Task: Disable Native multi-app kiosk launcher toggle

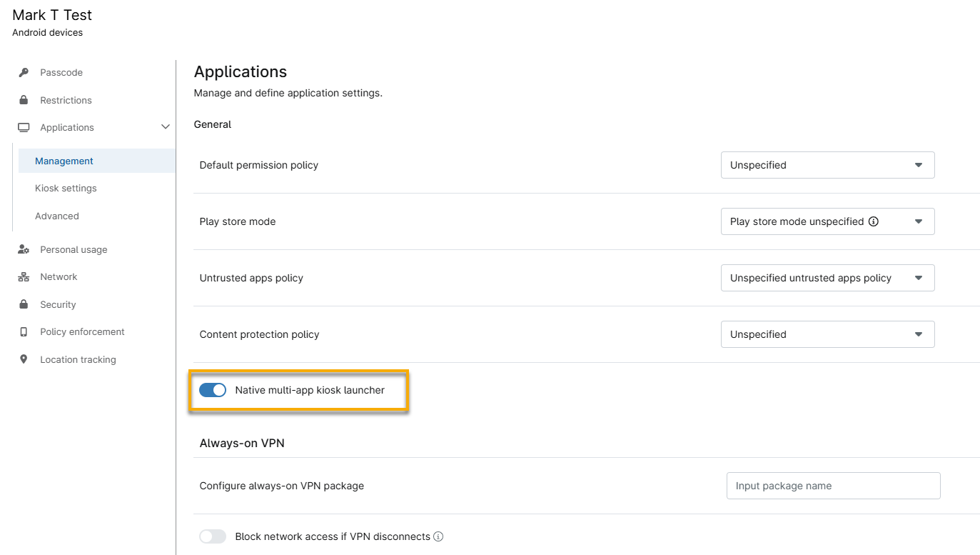Action: 213,390
